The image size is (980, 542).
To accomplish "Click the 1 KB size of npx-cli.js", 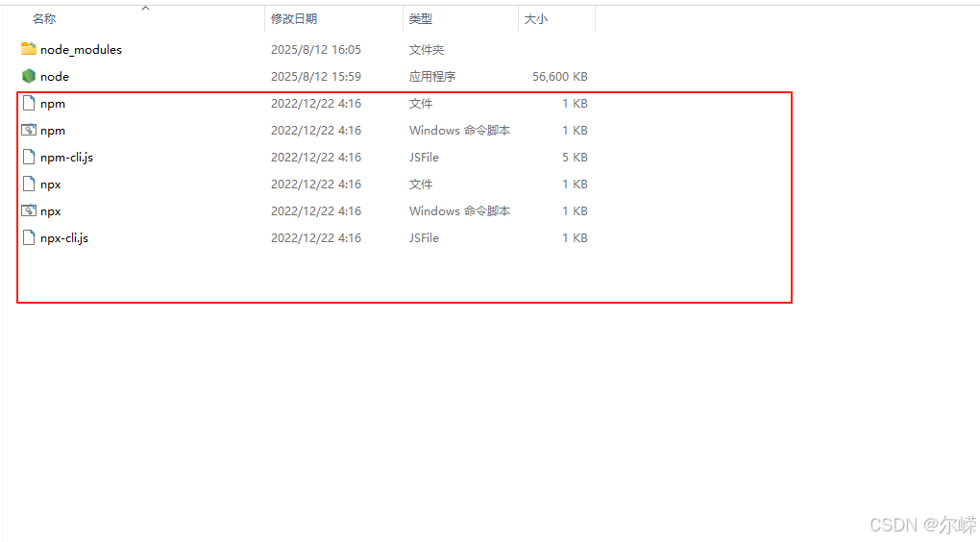I will point(575,237).
